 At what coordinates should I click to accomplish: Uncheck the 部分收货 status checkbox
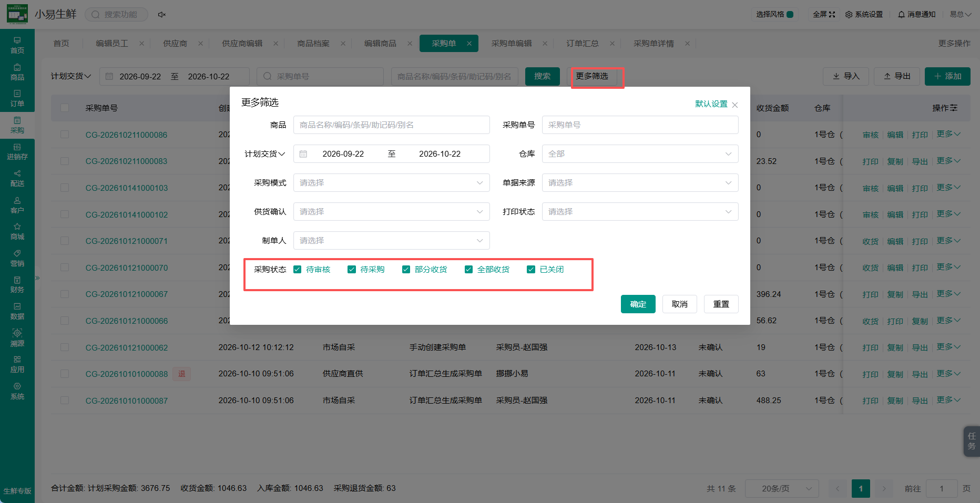pyautogui.click(x=406, y=270)
